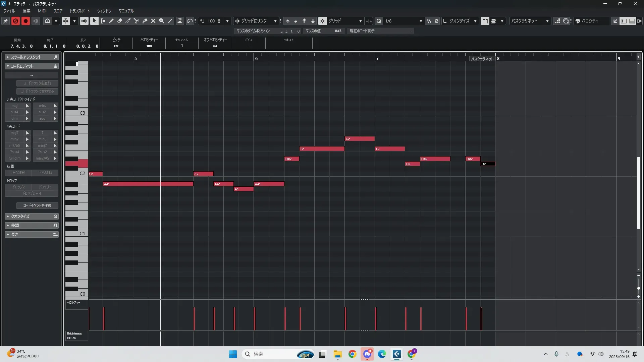Select the Split scissors tool
The image size is (644, 362).
tap(137, 21)
